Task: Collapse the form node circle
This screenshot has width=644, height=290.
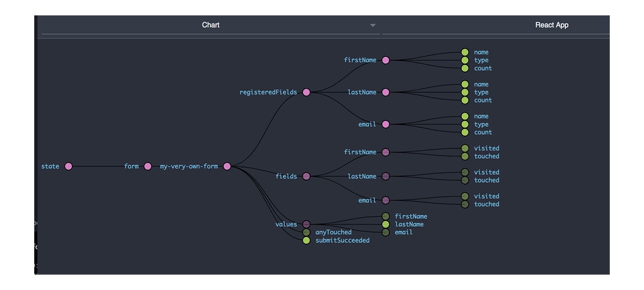Action: click(x=148, y=166)
